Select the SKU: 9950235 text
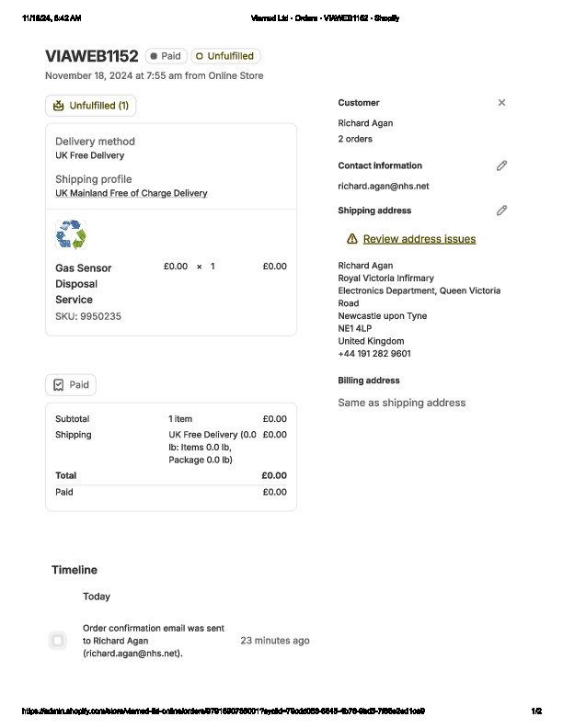 coord(88,316)
